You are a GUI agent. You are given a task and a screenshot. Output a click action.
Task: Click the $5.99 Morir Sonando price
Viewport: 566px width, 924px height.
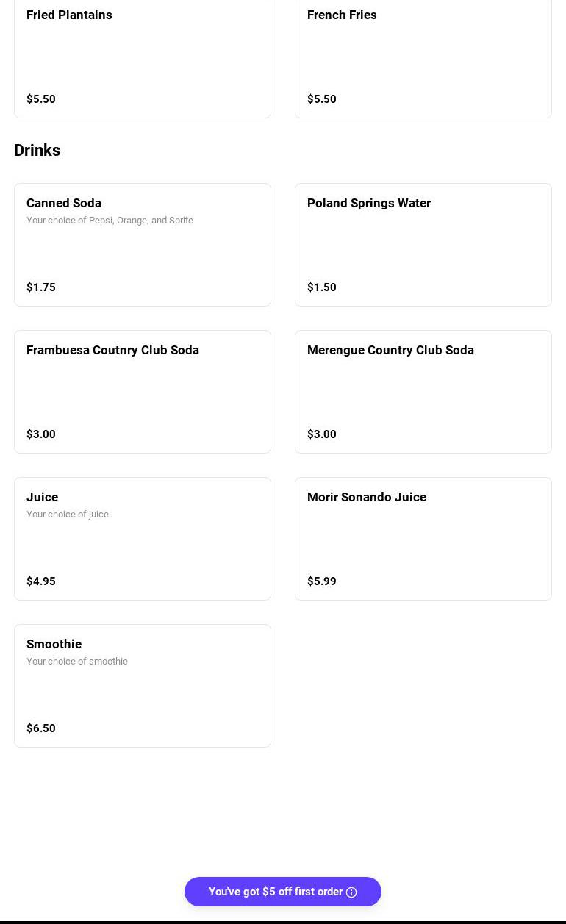tap(322, 581)
